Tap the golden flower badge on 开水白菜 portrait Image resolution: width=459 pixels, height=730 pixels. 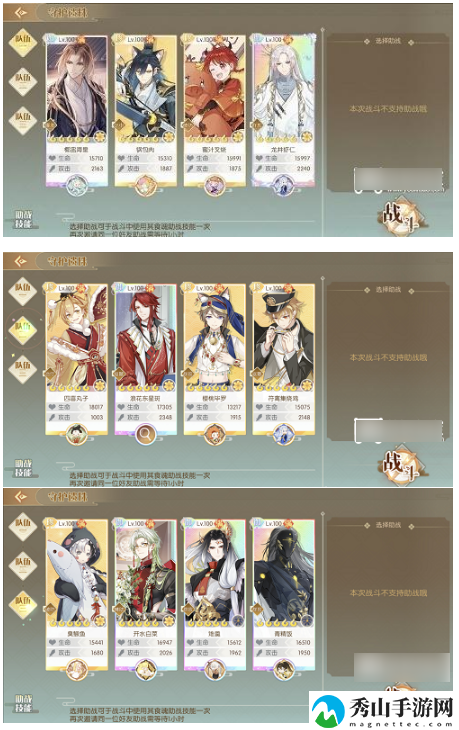click(168, 621)
